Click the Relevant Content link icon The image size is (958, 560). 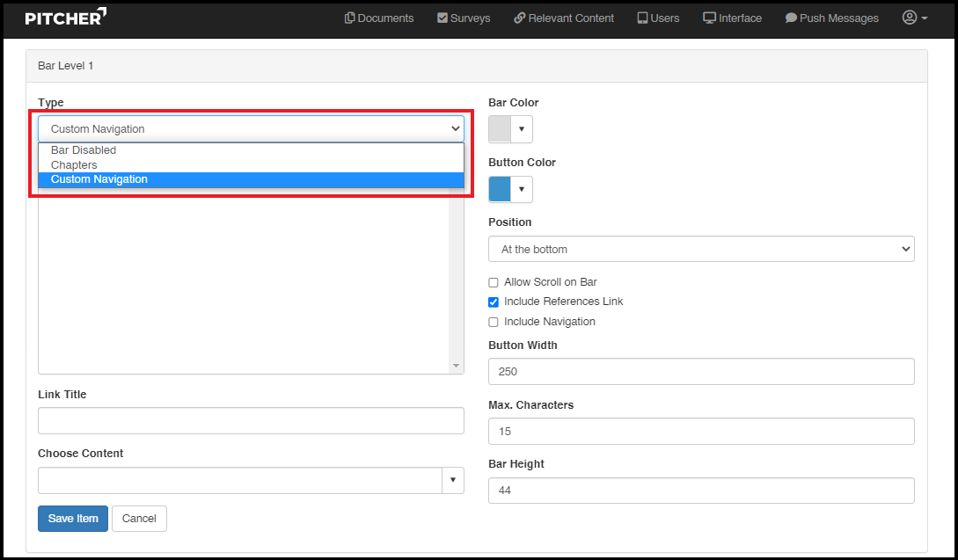519,18
